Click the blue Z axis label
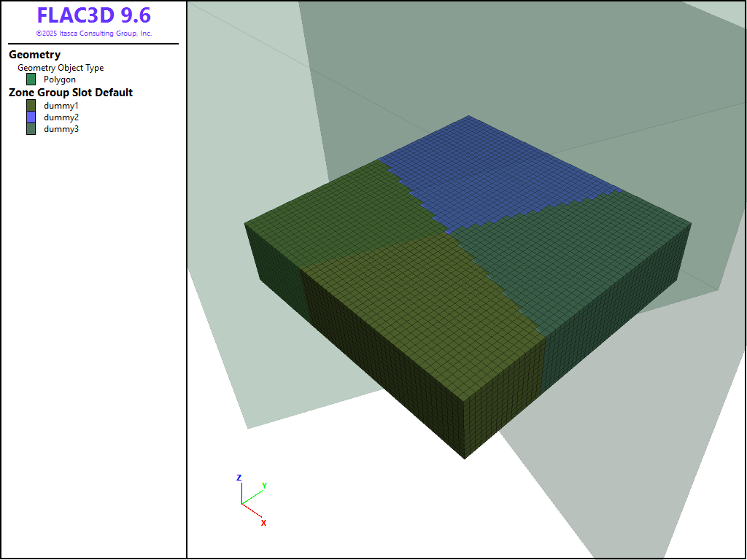This screenshot has height=560, width=747. (239, 478)
